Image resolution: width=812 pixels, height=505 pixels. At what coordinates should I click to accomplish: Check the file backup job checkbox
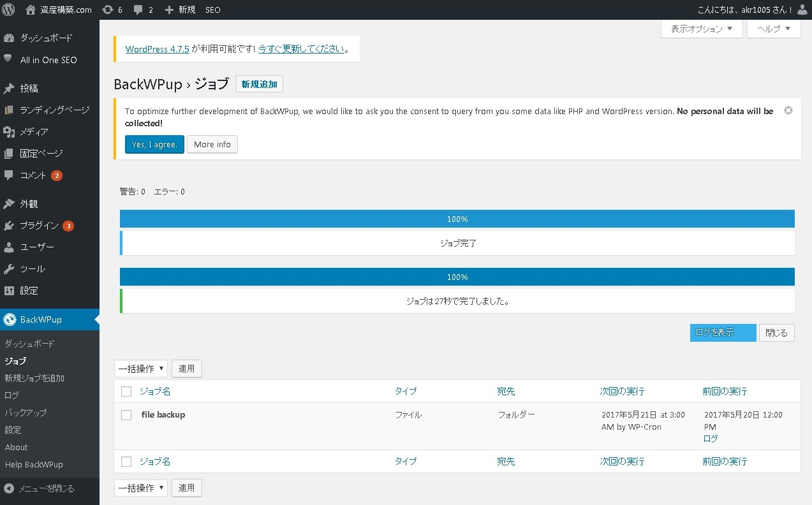coord(126,415)
